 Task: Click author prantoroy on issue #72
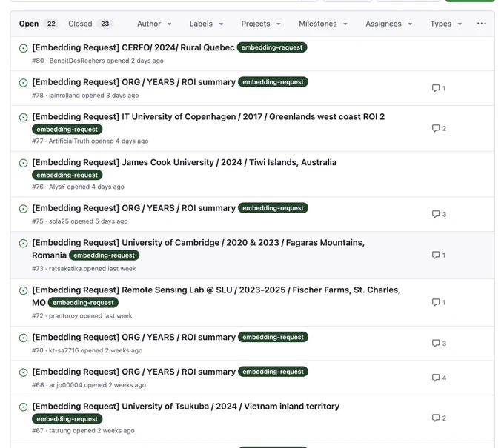(x=63, y=315)
